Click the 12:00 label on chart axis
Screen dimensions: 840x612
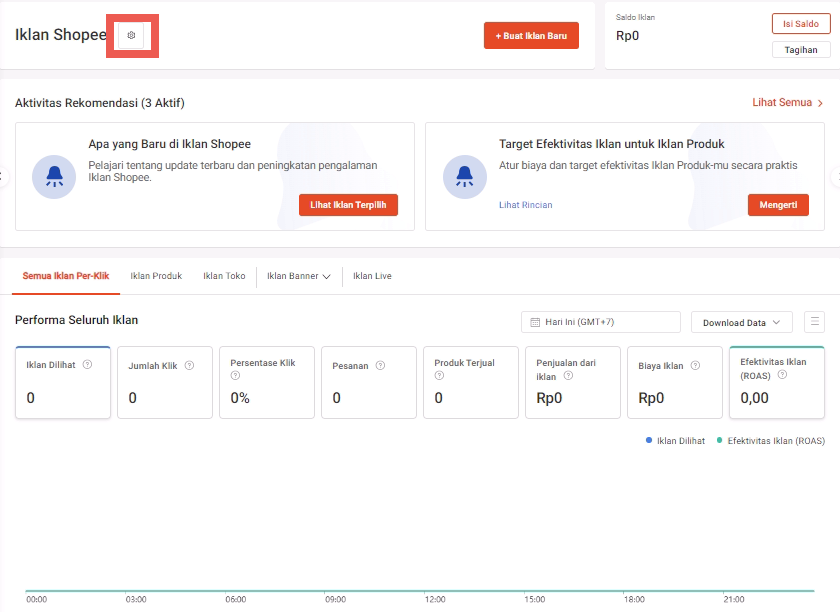click(434, 599)
